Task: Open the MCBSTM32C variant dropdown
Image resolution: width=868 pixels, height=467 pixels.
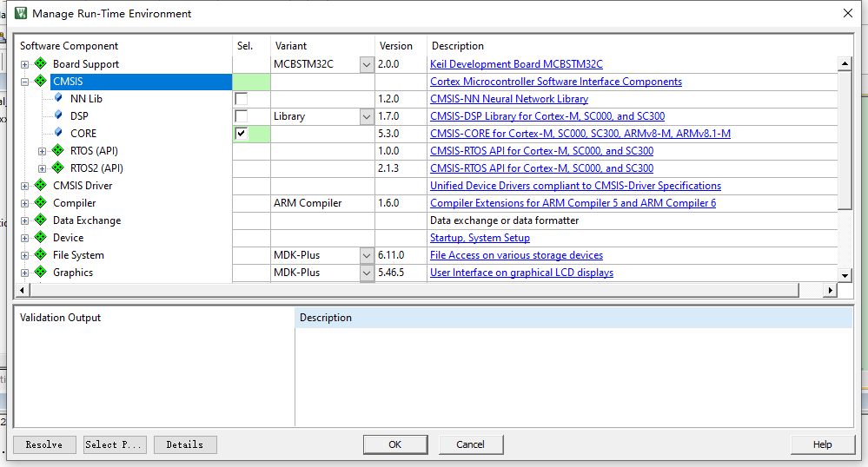Action: pos(367,64)
